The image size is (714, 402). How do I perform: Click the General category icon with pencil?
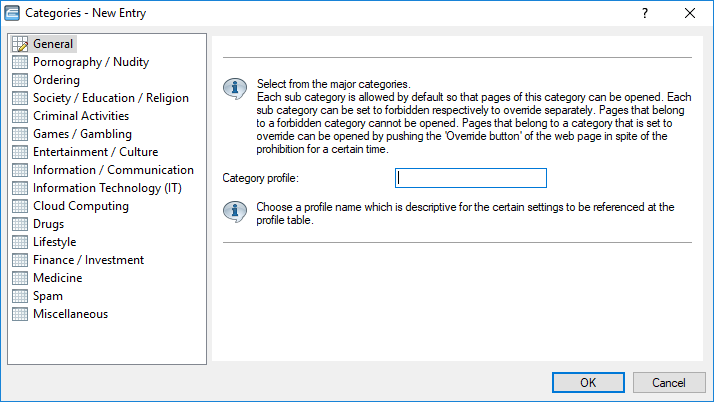[x=20, y=44]
